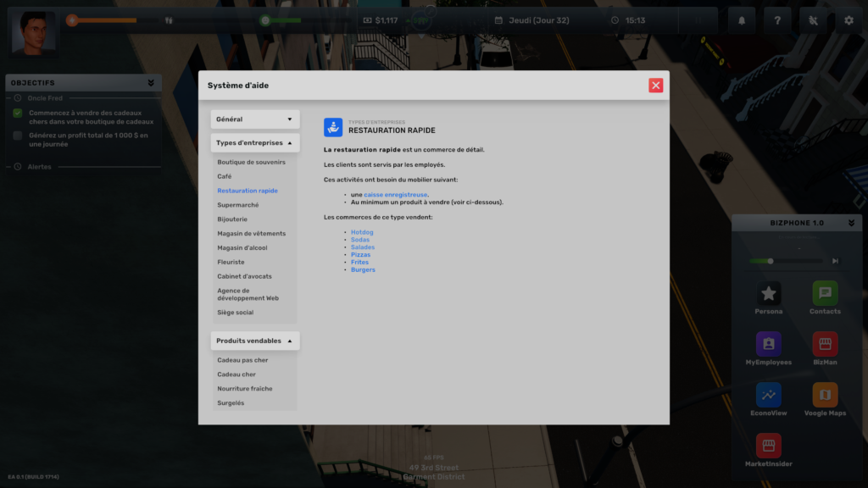Click the calendar icon beside Jeudi

tap(498, 20)
